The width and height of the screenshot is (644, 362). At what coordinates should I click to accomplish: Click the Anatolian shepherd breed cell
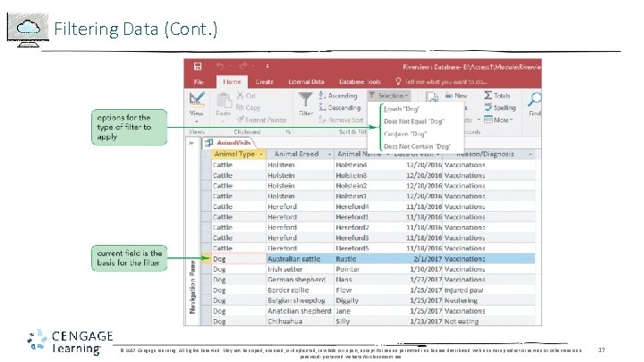301,311
